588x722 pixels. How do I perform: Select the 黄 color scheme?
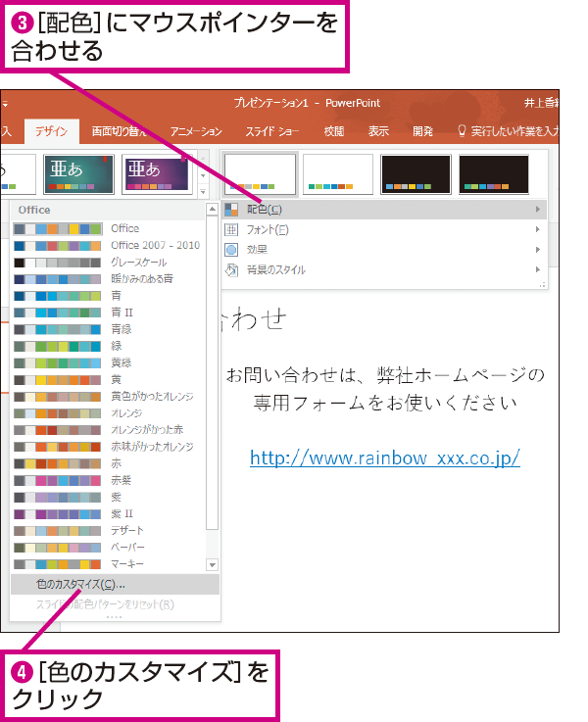pos(108,380)
